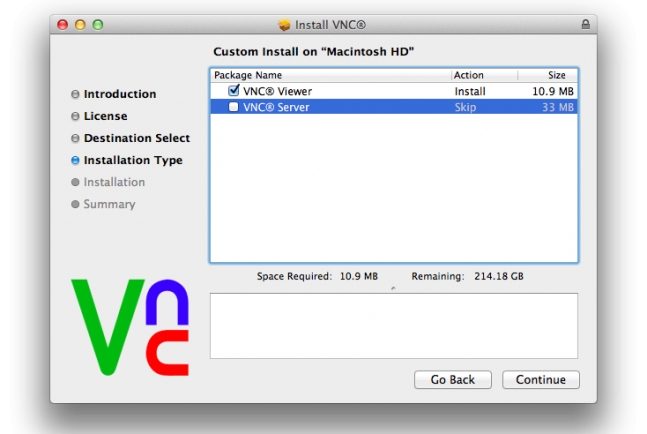Check the VNC Server checkbox
The height and width of the screenshot is (434, 647).
[234, 107]
